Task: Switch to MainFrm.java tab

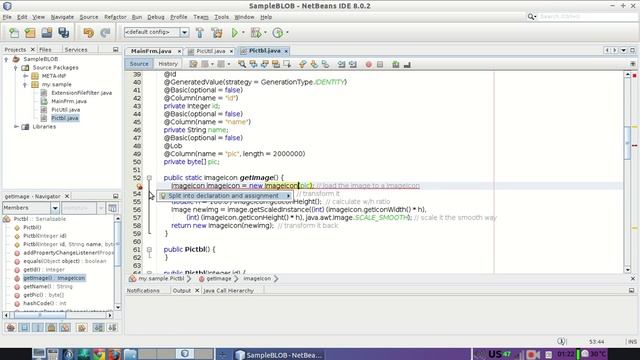Action: click(x=151, y=51)
